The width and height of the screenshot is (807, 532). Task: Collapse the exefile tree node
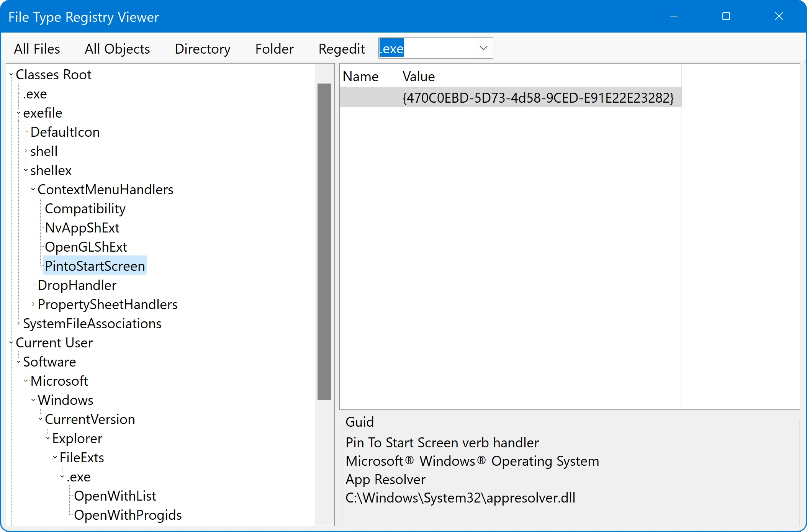coord(18,113)
